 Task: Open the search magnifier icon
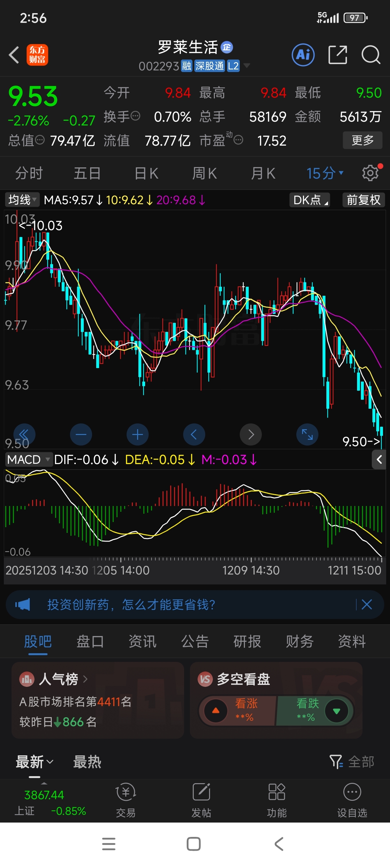click(371, 55)
